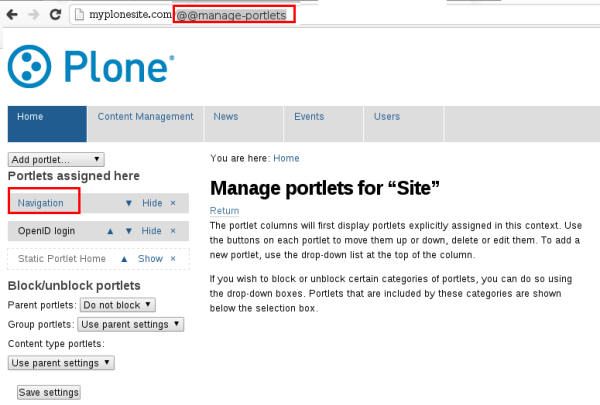Click the browser back arrow

(12, 15)
